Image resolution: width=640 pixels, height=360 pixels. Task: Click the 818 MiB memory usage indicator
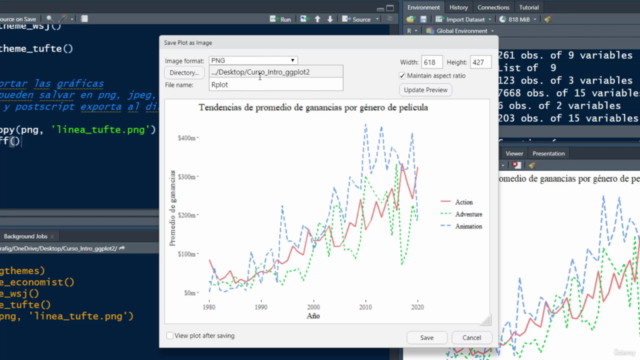[x=515, y=19]
